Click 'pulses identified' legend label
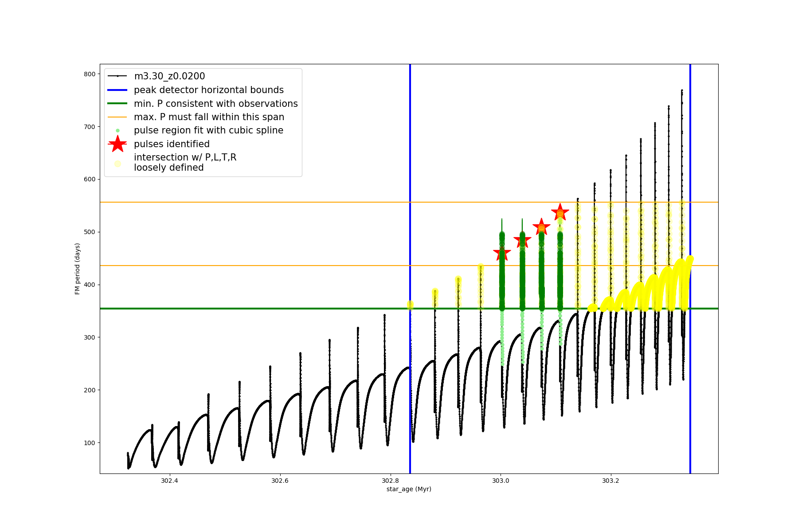 (x=172, y=144)
